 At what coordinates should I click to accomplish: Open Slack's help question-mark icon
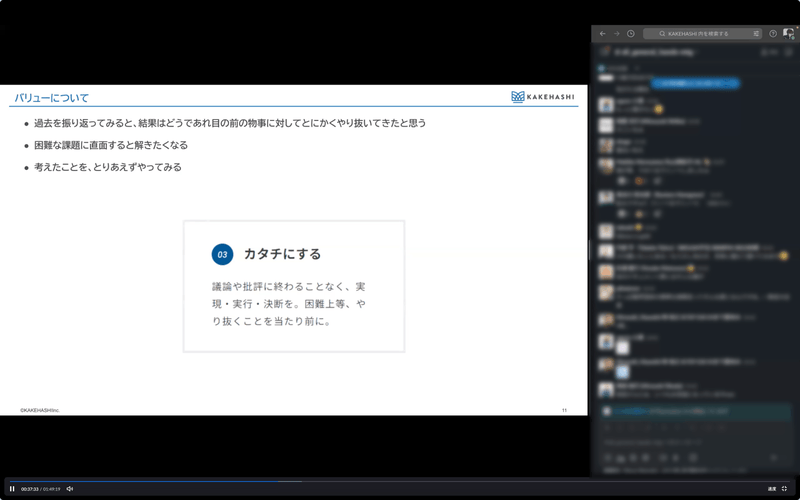tap(773, 34)
